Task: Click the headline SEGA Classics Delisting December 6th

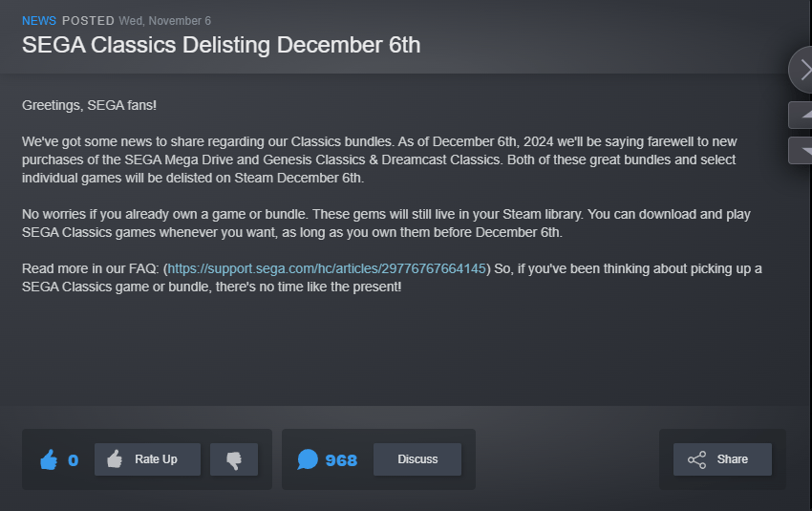Action: [x=221, y=45]
